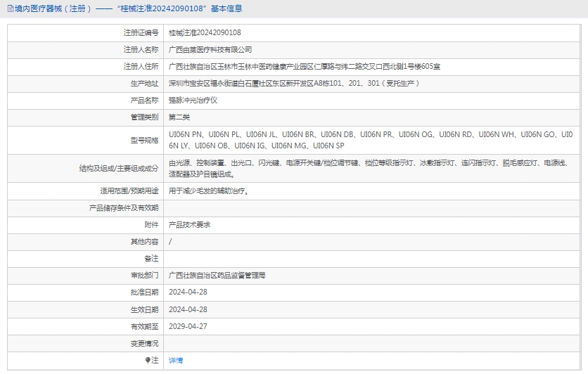Click the 变更情况 row label
Viewport: 588px width, 374px height.
144,343
